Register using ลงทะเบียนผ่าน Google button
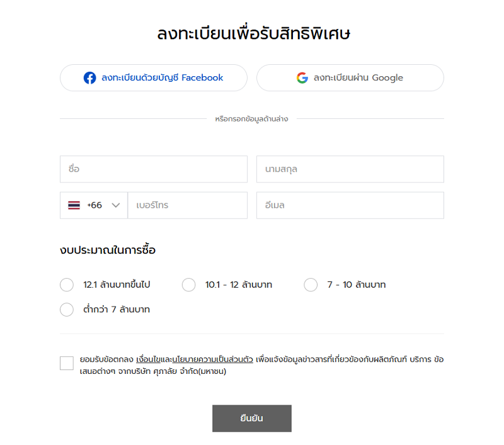 point(350,77)
